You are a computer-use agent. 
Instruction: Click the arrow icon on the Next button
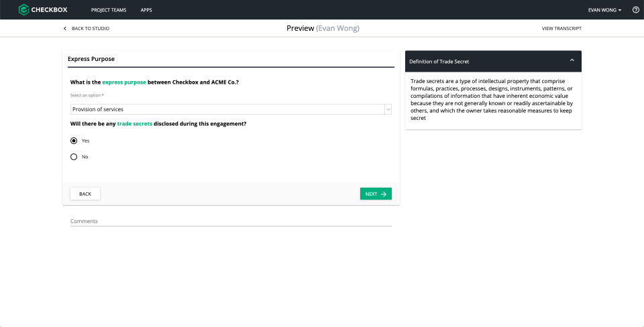pyautogui.click(x=384, y=194)
